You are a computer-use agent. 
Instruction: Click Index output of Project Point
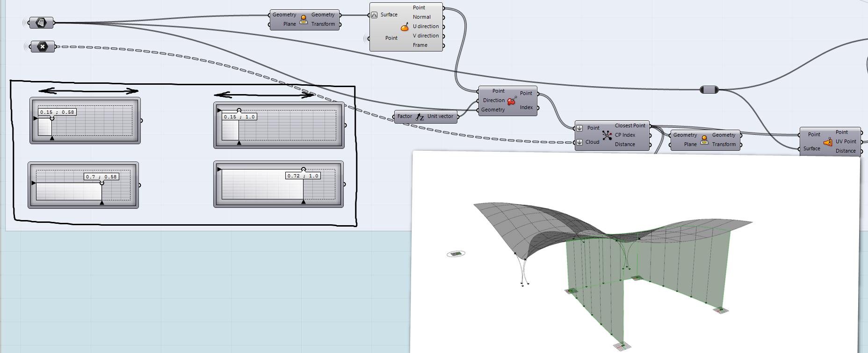(526, 108)
